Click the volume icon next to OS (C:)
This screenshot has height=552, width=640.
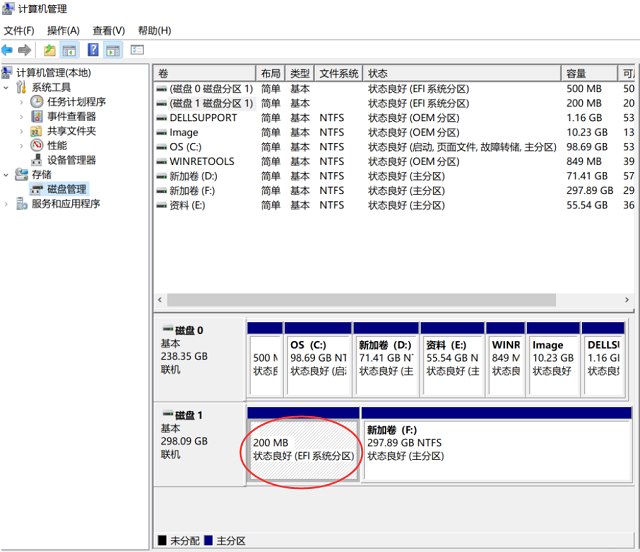[162, 147]
